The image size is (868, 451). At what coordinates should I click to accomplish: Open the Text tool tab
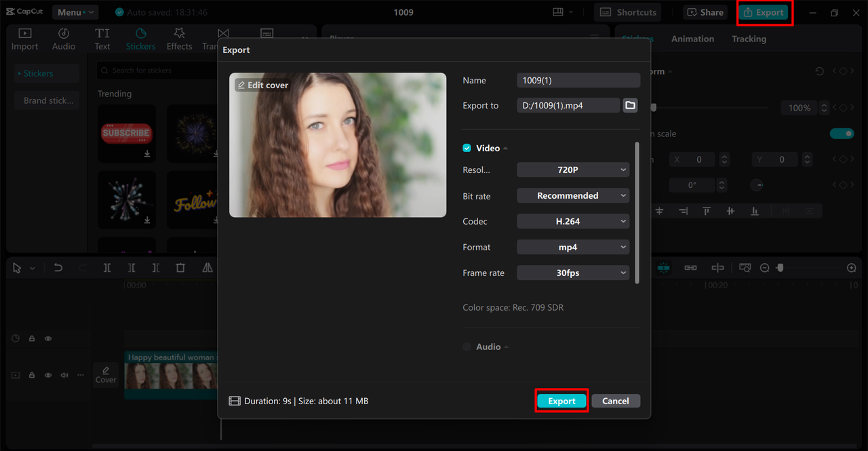102,39
